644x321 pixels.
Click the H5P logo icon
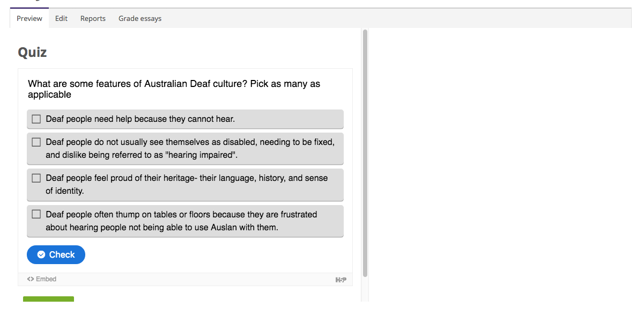(340, 280)
